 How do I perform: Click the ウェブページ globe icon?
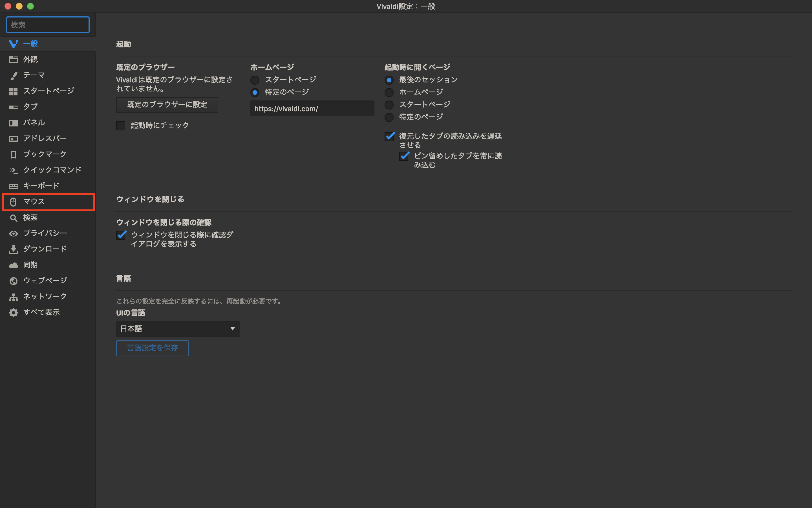14,281
